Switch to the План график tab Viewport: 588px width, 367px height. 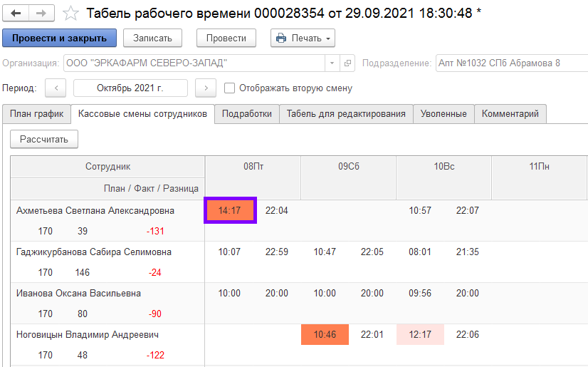[36, 114]
